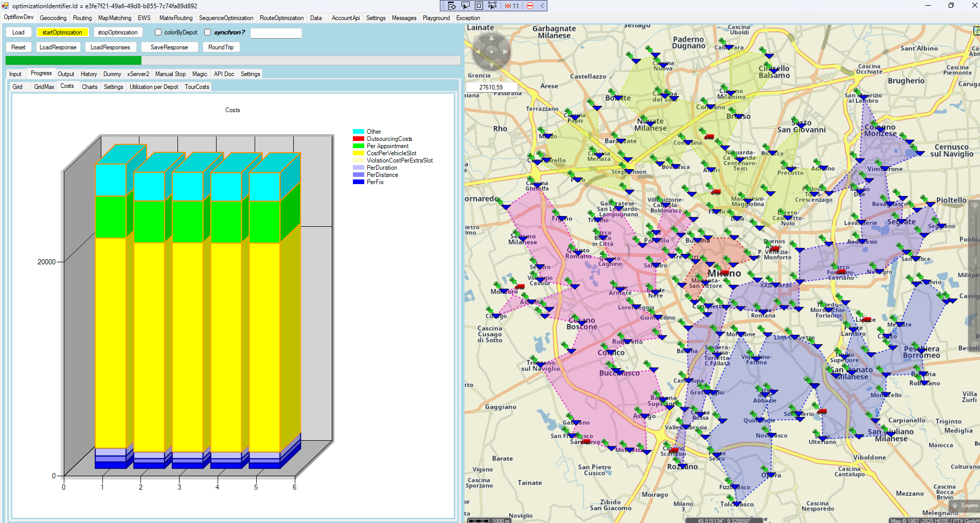Viewport: 980px width, 523px height.
Task: Enable the colorByDepot checkbox
Action: pyautogui.click(x=158, y=32)
